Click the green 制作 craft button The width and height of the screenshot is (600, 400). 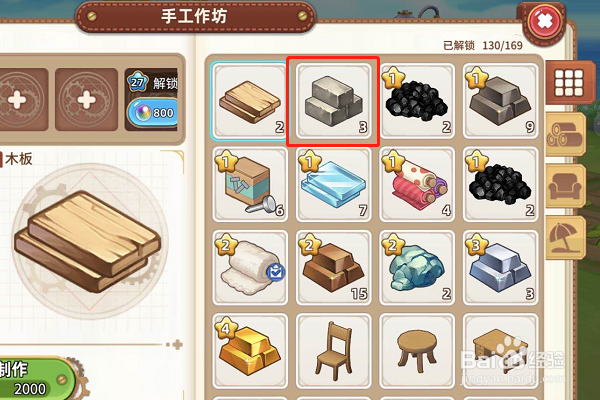(x=36, y=379)
